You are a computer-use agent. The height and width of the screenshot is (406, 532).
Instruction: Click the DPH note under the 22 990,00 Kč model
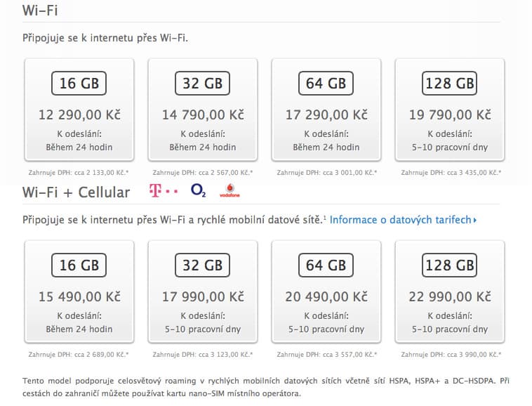click(450, 354)
